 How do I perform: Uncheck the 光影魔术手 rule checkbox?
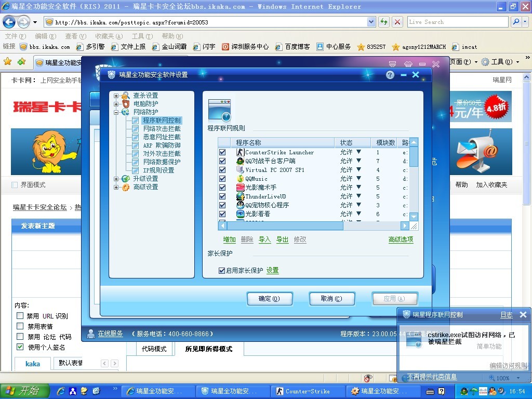[222, 188]
